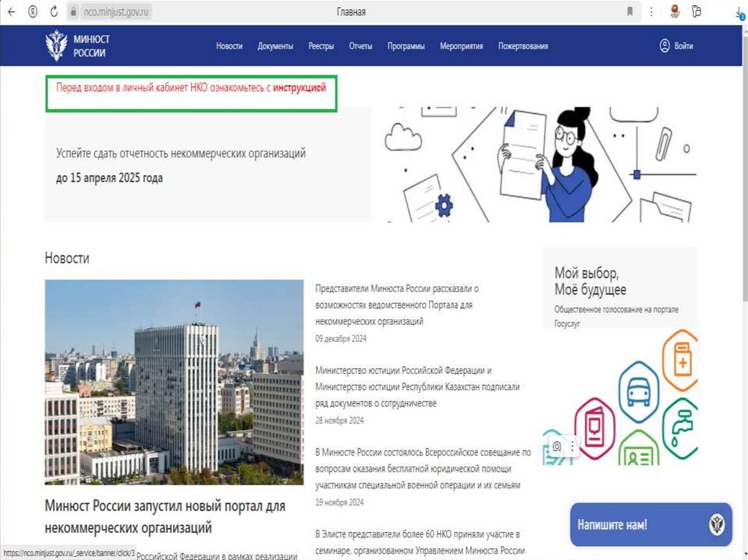
Task: Click the Напишите нам chat button
Action: [651, 525]
